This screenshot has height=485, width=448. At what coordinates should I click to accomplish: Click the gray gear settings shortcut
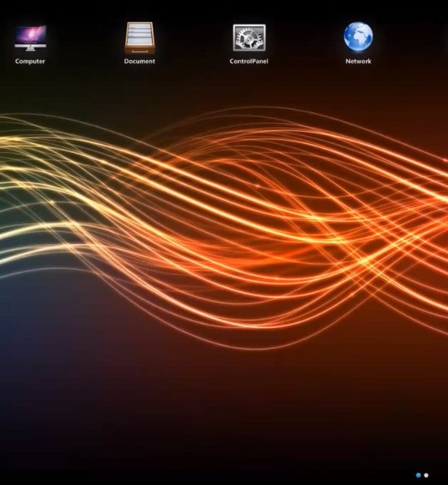point(249,37)
